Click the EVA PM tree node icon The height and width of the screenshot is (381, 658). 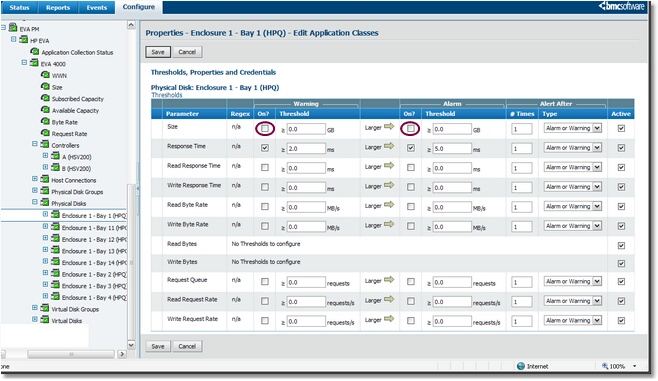(x=13, y=28)
